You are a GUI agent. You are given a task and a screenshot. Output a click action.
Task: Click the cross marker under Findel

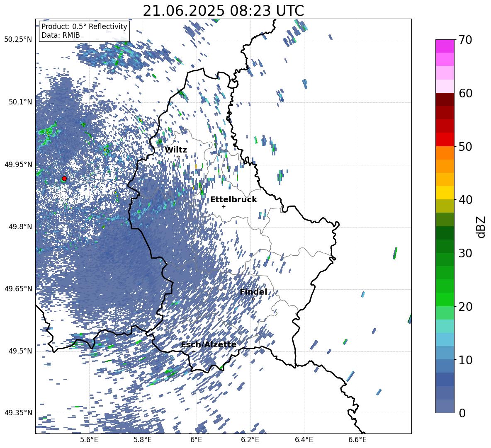253,299
